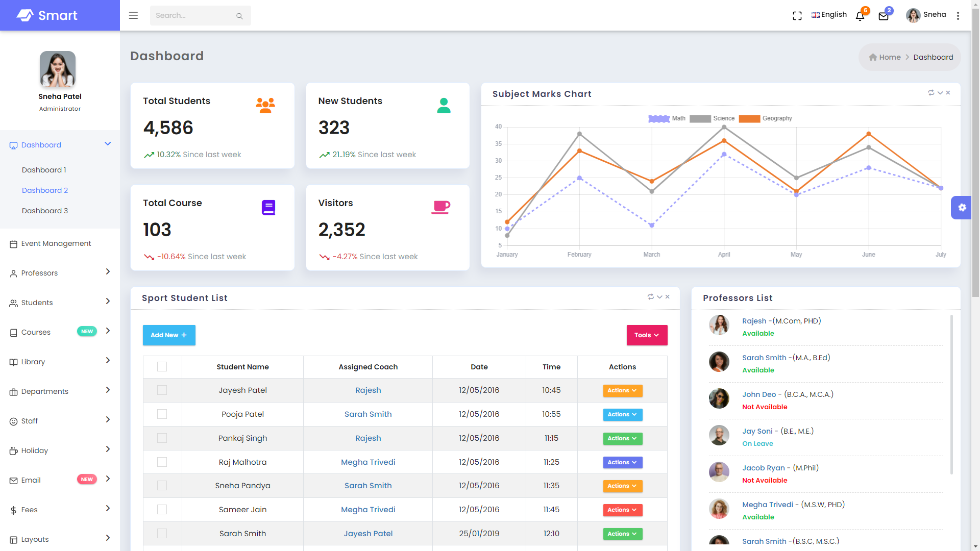Viewport: 980px width, 551px height.
Task: Select Dashboard 3 in the sidebar
Action: (45, 211)
